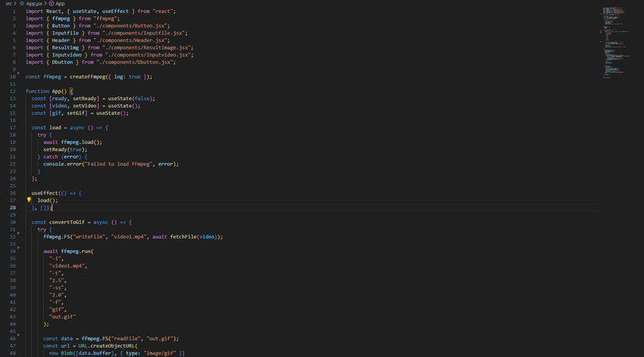Place cursor in the "video1.mp4" string on line 36

pyautogui.click(x=68, y=266)
